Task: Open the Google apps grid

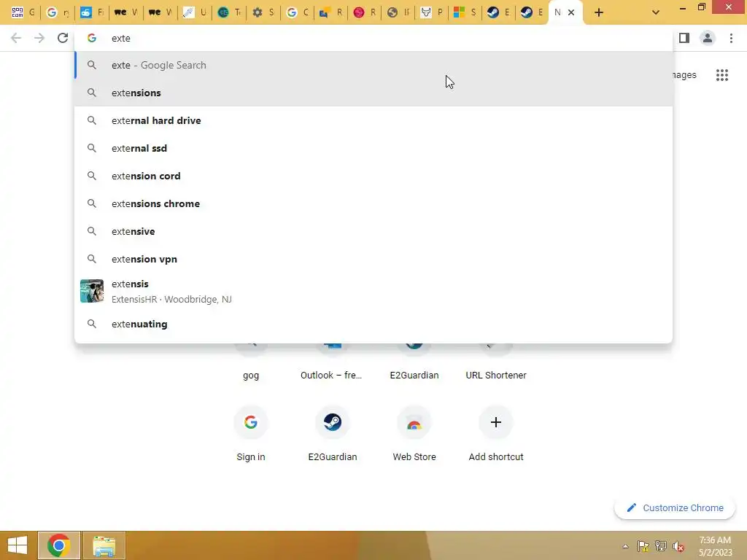Action: pos(721,75)
